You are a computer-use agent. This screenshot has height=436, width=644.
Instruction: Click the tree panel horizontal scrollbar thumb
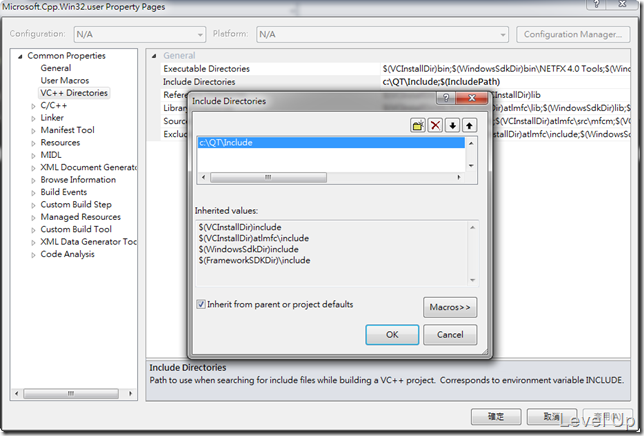pos(71,393)
